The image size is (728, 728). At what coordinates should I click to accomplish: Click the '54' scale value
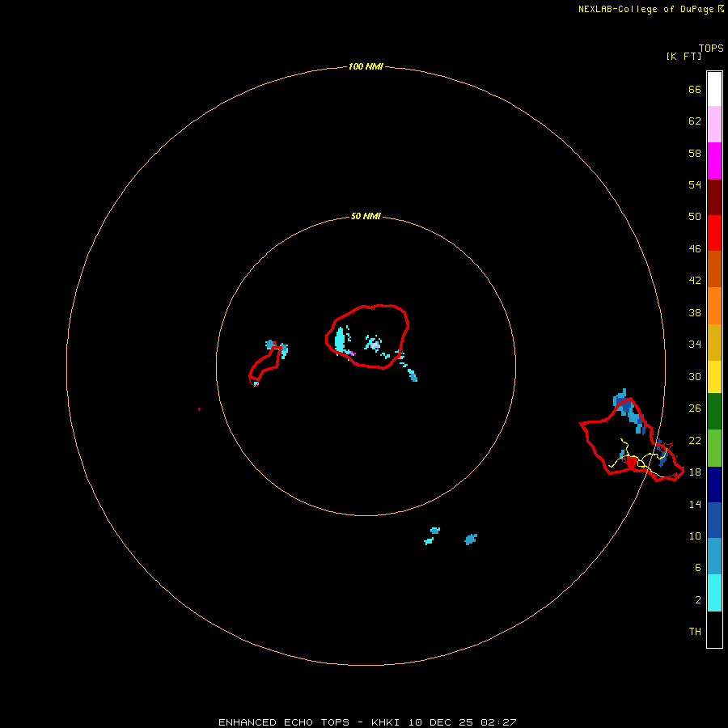click(695, 184)
